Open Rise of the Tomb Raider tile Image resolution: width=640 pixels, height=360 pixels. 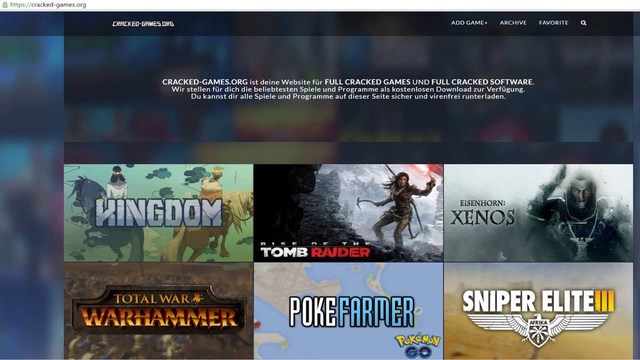click(348, 213)
